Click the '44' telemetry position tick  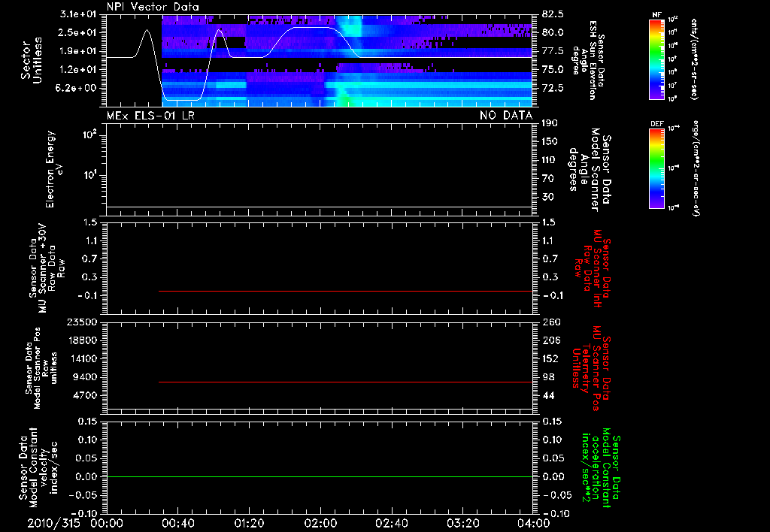click(x=548, y=395)
